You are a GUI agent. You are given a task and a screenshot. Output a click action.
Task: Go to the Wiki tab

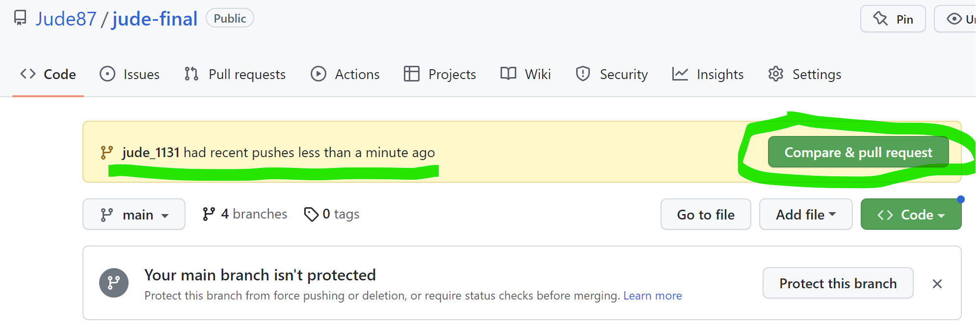click(526, 74)
